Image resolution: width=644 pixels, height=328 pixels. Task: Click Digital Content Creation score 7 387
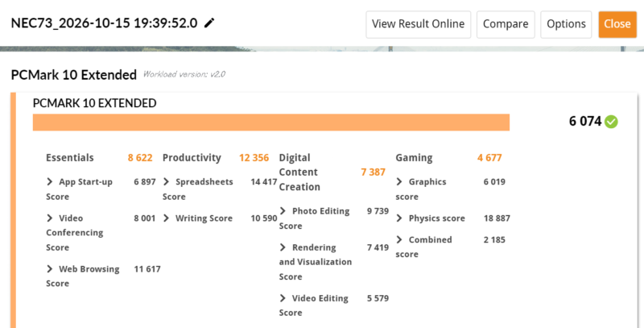pos(373,172)
